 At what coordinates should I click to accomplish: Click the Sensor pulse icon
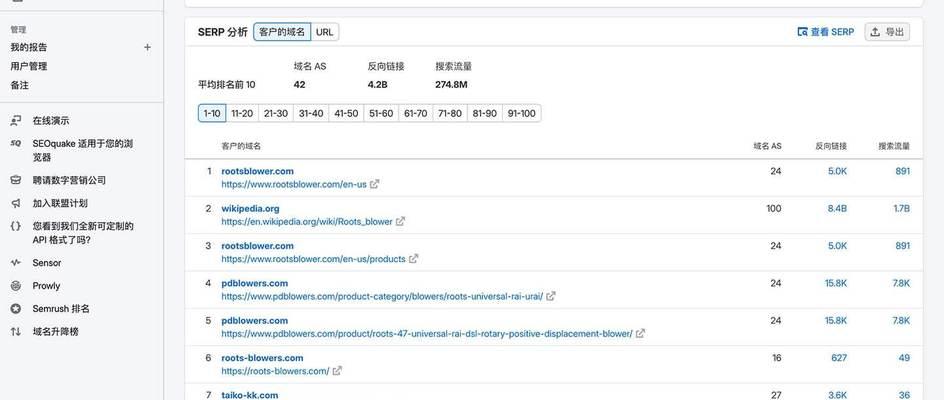pyautogui.click(x=16, y=263)
